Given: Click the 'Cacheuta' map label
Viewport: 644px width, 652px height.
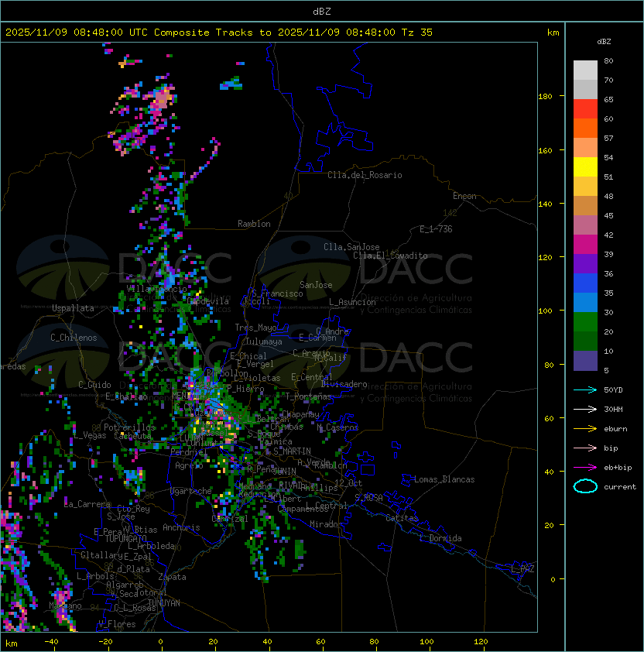Looking at the screenshot, I should click(x=132, y=435).
